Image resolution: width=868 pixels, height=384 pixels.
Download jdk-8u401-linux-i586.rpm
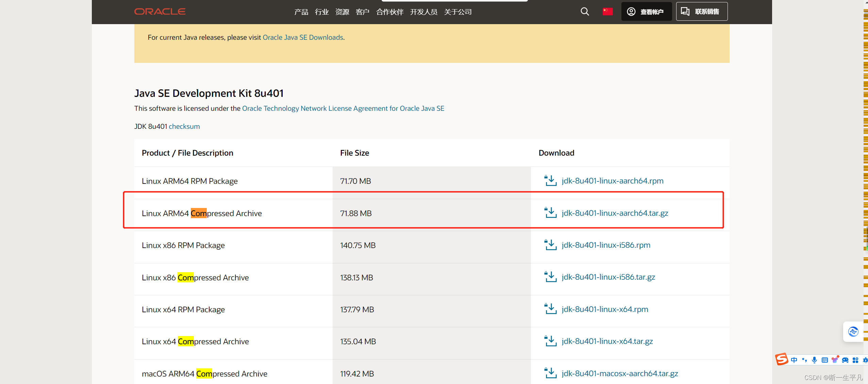[x=606, y=245]
